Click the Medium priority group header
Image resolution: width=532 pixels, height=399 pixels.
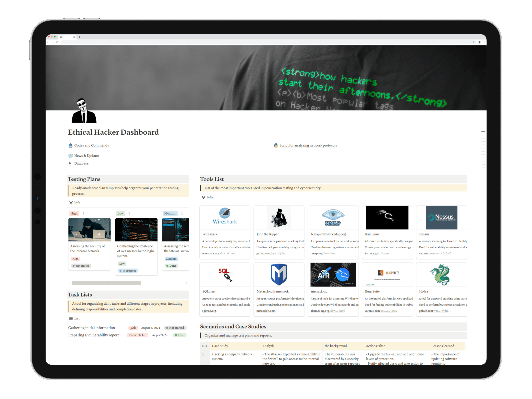coord(170,213)
